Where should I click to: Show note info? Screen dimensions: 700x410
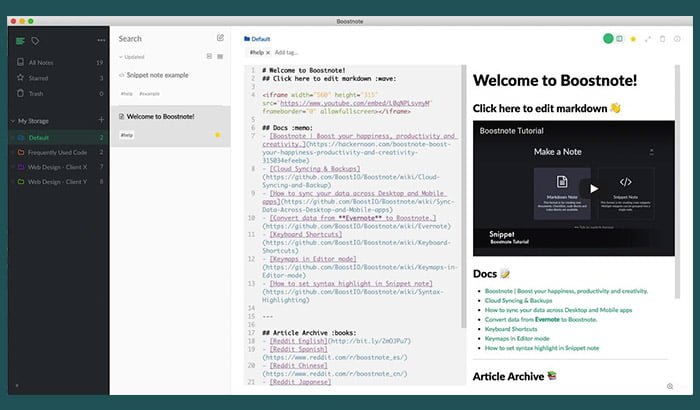677,39
